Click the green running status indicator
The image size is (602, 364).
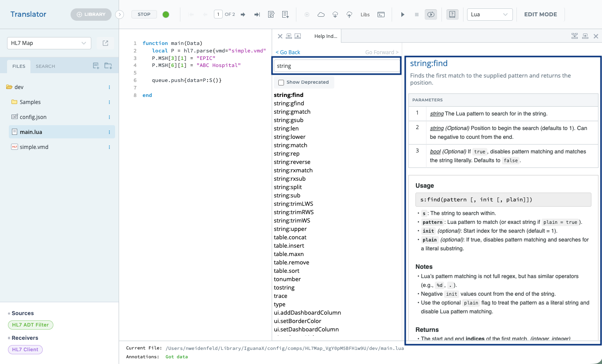[x=166, y=15]
